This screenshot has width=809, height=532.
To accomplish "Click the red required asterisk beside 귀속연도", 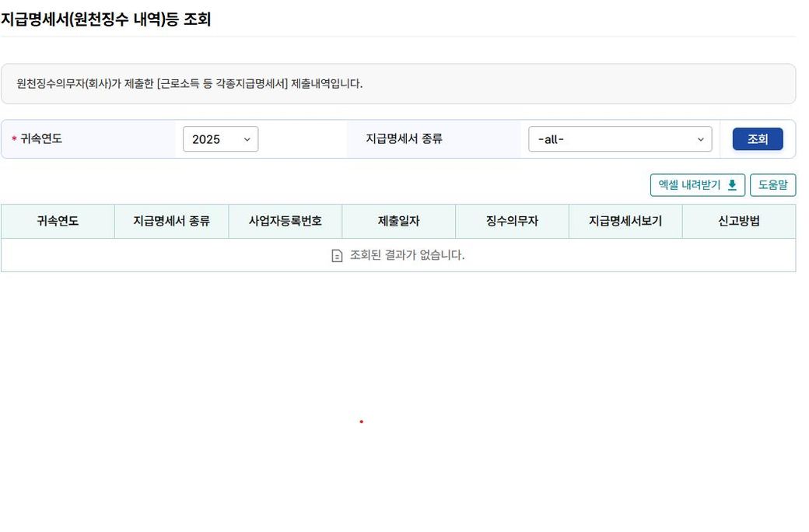I will pos(14,140).
